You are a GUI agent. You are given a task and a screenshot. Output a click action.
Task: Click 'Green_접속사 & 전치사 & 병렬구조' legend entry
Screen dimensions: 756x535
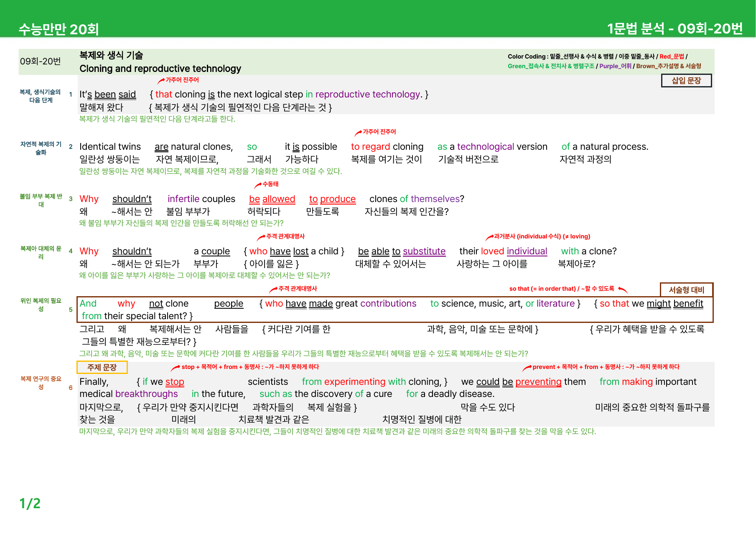coord(551,66)
